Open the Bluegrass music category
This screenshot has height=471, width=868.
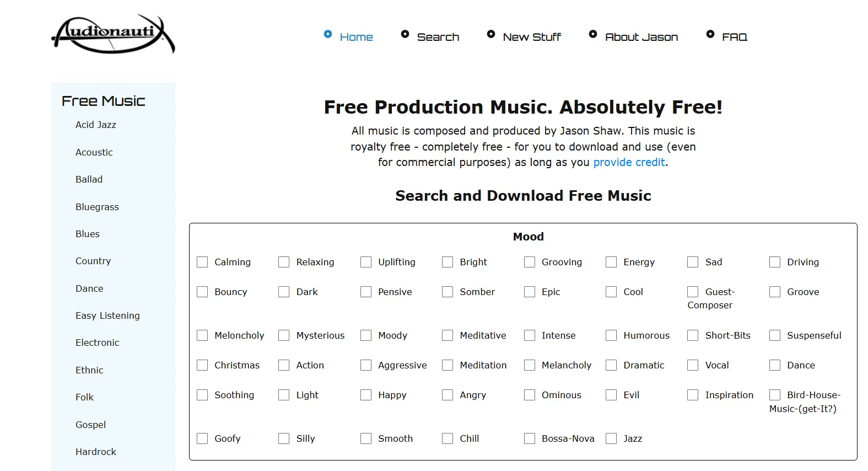[x=97, y=207]
